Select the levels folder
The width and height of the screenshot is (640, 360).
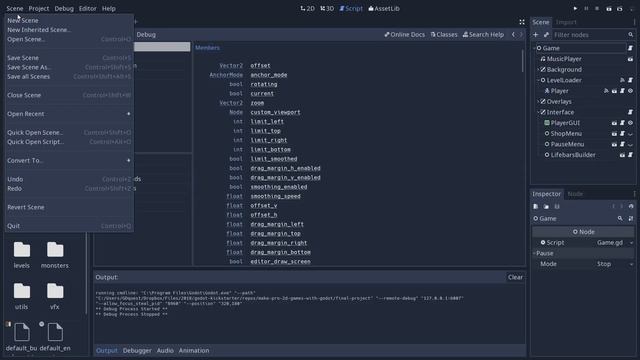point(22,255)
